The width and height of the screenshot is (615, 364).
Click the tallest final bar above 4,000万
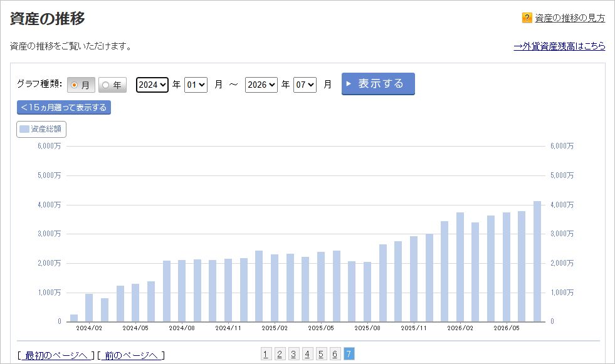pos(537,261)
